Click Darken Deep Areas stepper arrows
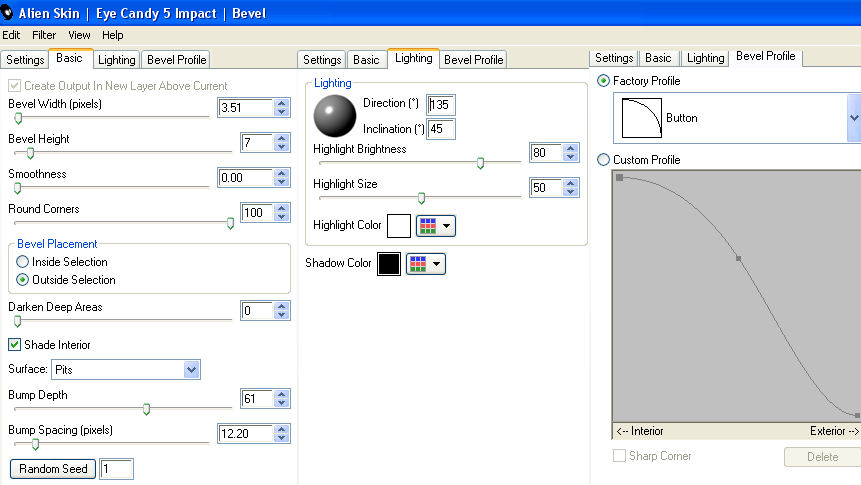 pyautogui.click(x=282, y=311)
